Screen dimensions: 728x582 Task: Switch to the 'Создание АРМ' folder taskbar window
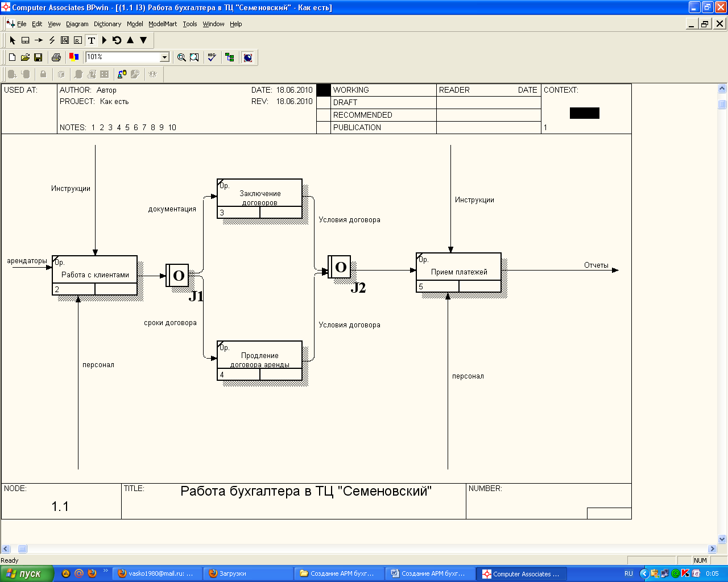coord(340,573)
